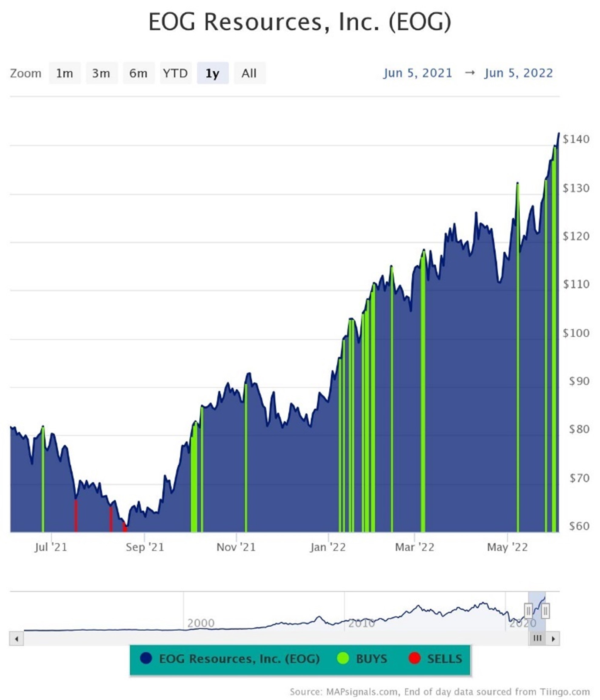Click the green BUYS legend dot
Image resolution: width=600 pixels, height=700 pixels.
tap(343, 658)
